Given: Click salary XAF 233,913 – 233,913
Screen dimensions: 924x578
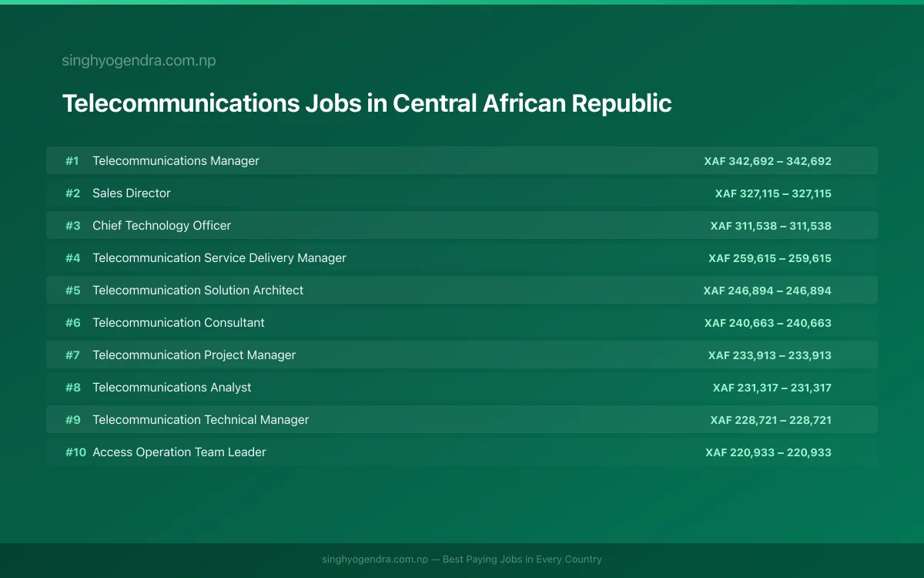Looking at the screenshot, I should tap(770, 355).
